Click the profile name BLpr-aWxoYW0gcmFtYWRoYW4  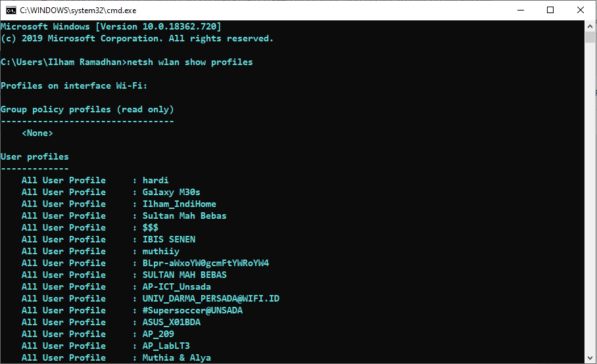tap(206, 263)
